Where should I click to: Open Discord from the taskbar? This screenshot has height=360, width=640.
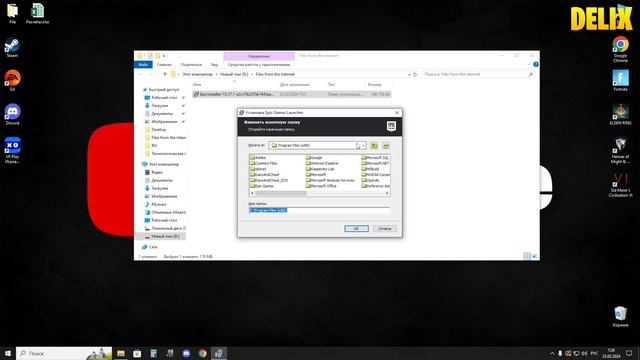(186, 353)
